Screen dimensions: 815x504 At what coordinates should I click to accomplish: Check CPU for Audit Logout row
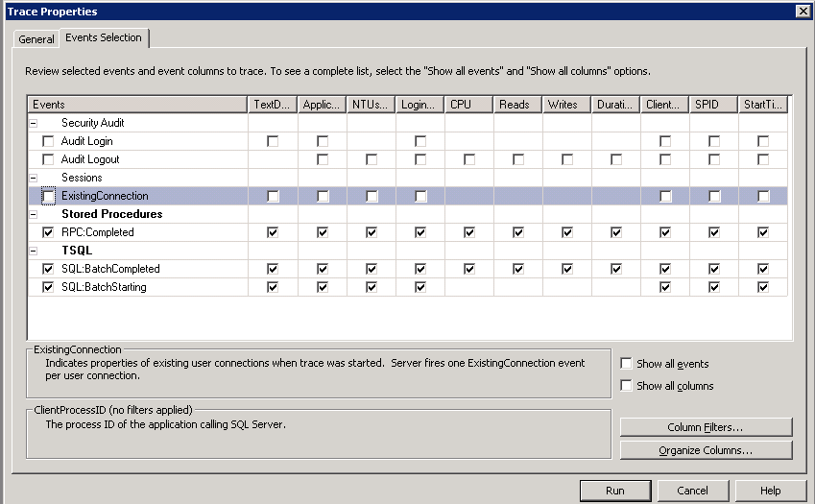[x=468, y=159]
